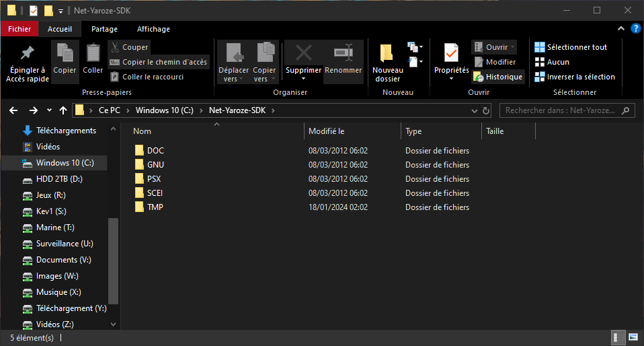Click Inverser la sélection
This screenshot has height=346, width=644.
point(575,77)
